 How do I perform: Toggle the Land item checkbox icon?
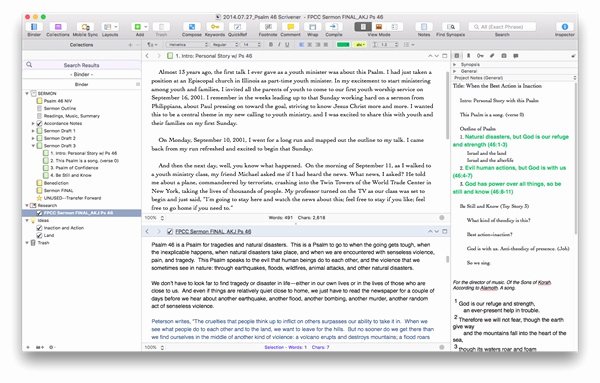click(x=39, y=235)
